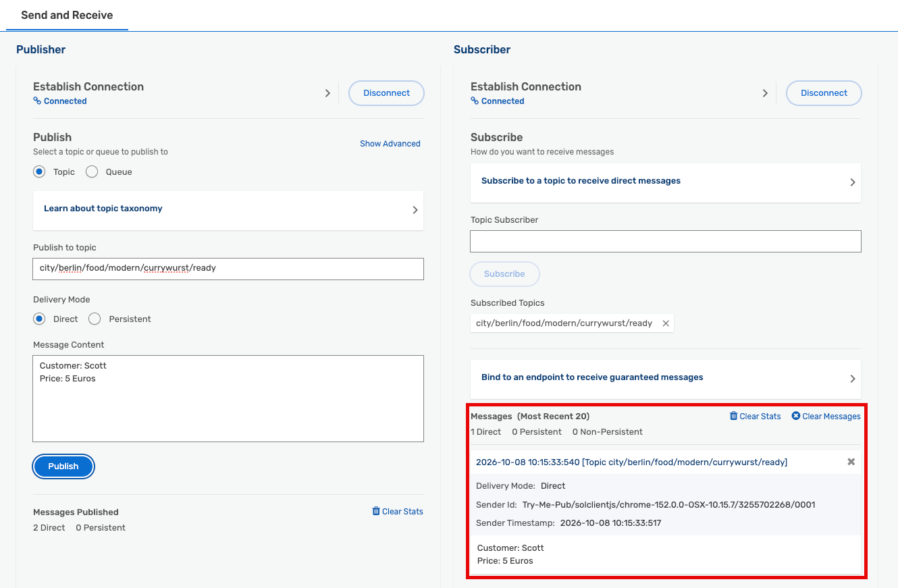Expand Publisher Establish Connection chevron
This screenshot has width=898, height=588.
click(x=327, y=93)
